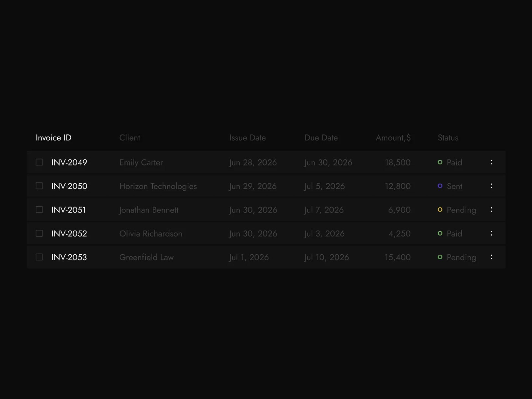Viewport: 532px width, 399px height.
Task: Sort by the Issue Date column header
Action: [247, 138]
